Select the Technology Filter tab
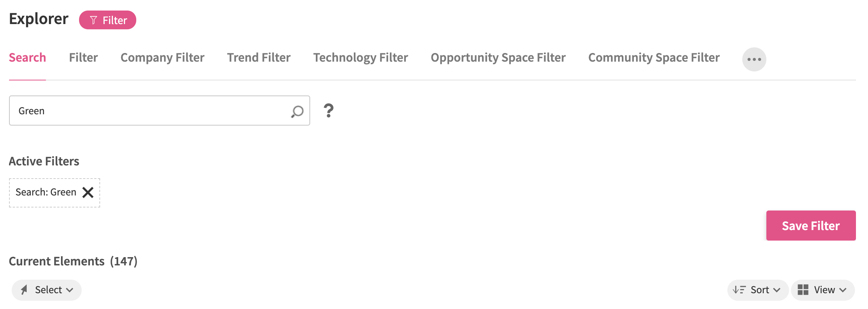 point(360,58)
